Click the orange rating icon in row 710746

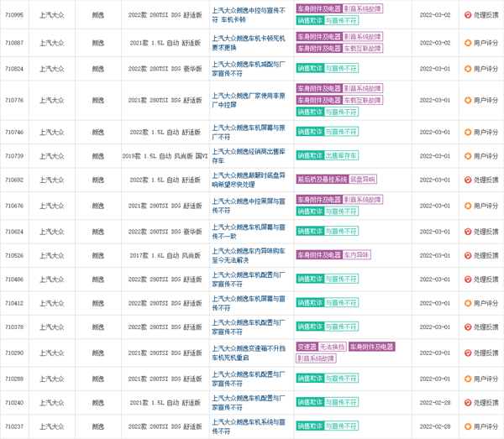click(x=468, y=132)
